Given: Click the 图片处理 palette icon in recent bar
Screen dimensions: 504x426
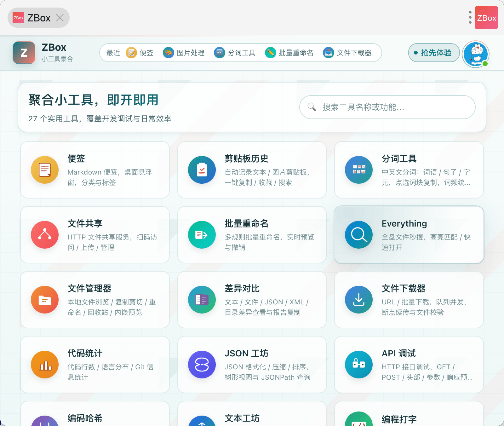Looking at the screenshot, I should [169, 53].
